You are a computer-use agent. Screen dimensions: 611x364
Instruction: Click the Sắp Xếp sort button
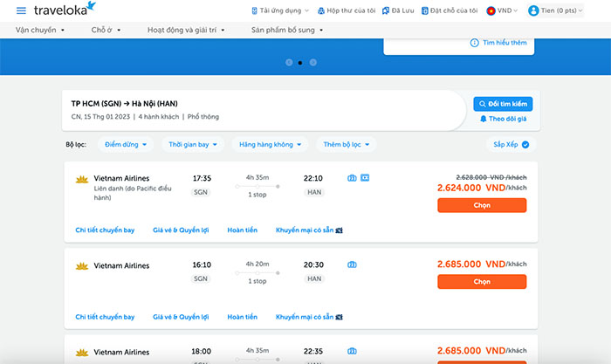(511, 145)
